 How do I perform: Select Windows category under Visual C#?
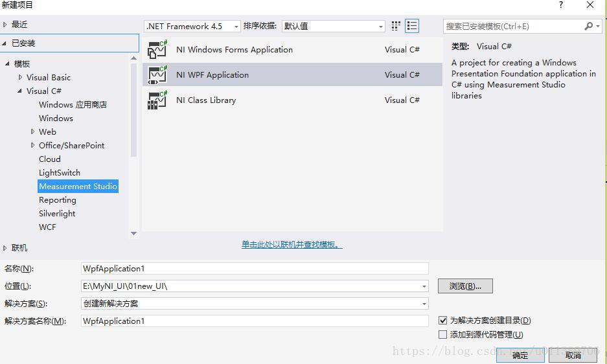point(56,118)
